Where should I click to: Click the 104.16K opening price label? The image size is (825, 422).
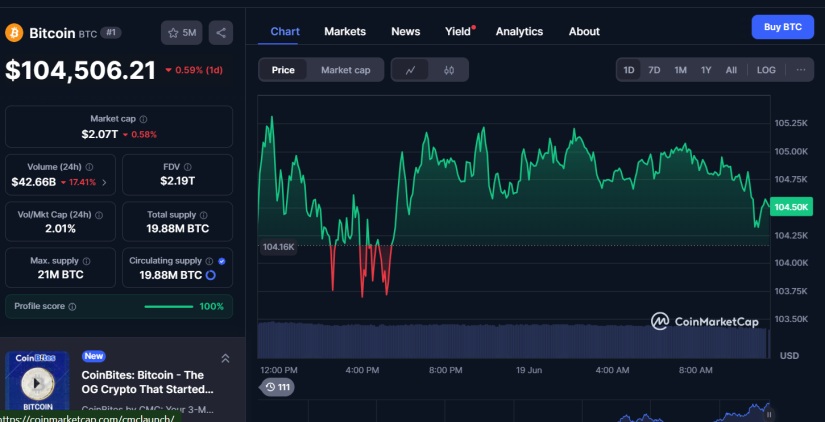pyautogui.click(x=278, y=247)
